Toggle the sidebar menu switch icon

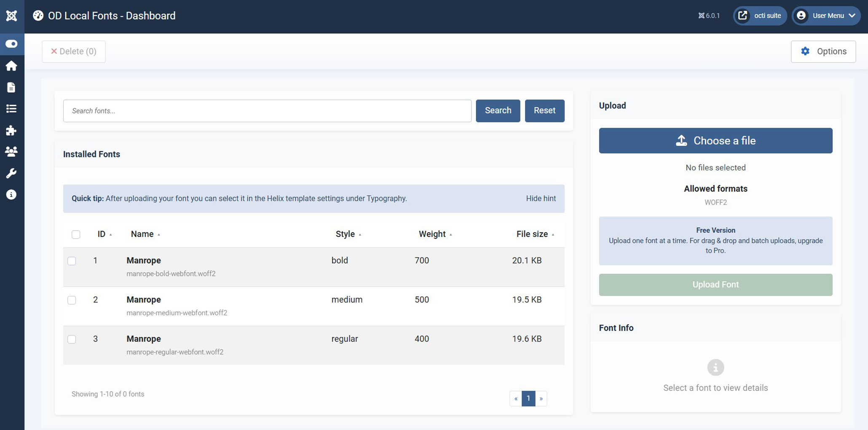coord(11,44)
